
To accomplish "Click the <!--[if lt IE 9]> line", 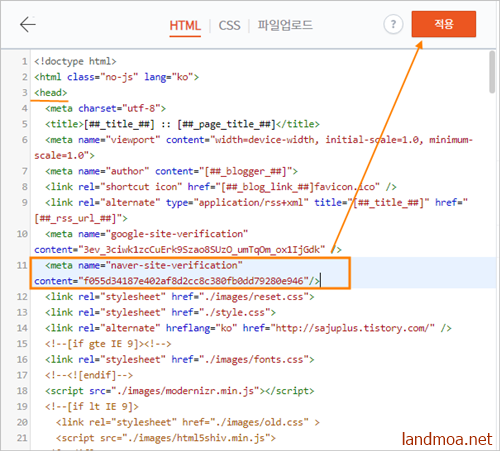I will pos(92,407).
